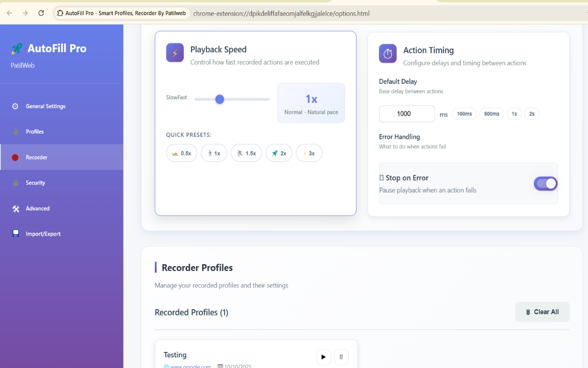
Task: Click the Error Handling label
Action: click(x=400, y=137)
